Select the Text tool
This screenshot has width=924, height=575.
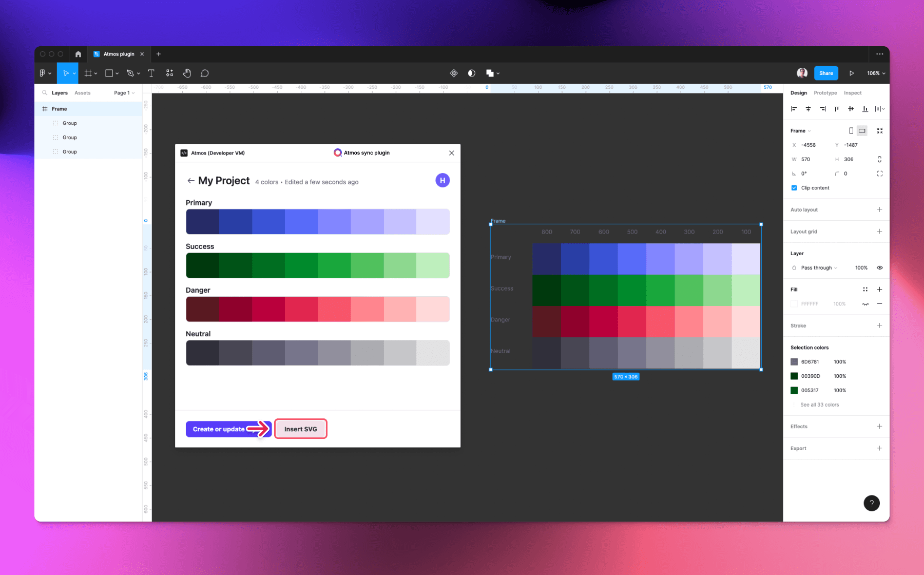tap(151, 73)
